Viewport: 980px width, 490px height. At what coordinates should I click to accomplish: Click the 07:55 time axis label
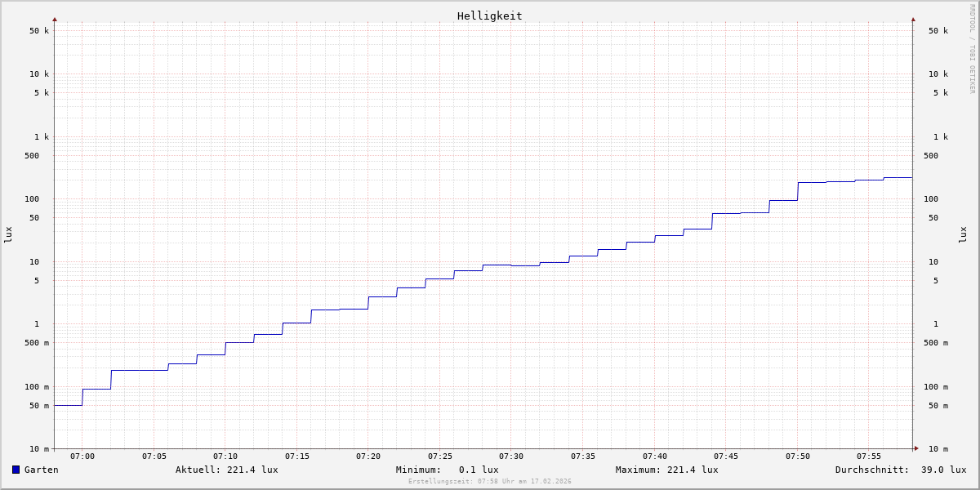click(869, 457)
